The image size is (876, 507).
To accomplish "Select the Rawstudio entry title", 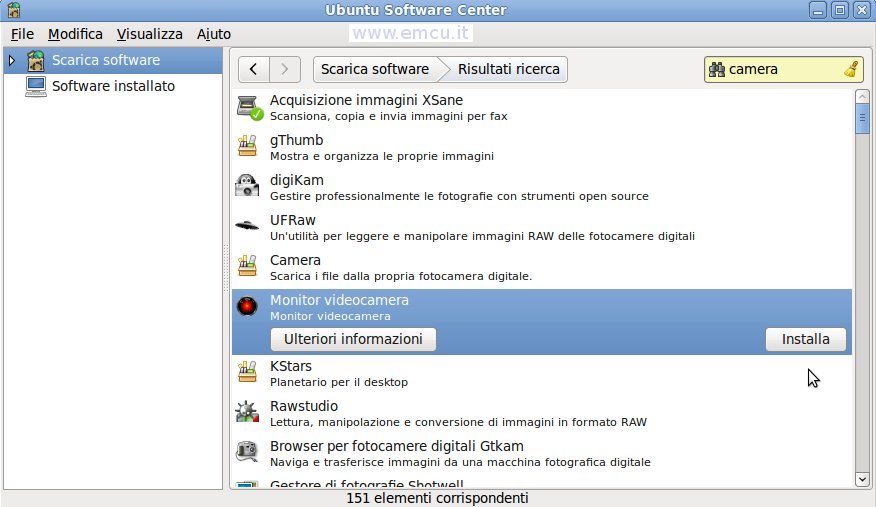I will click(x=304, y=406).
